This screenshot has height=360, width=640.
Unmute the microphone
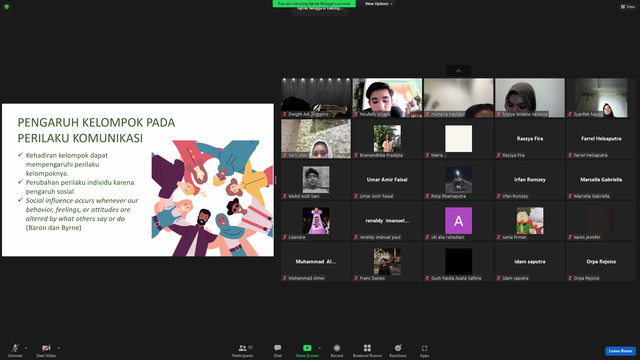pos(15,350)
